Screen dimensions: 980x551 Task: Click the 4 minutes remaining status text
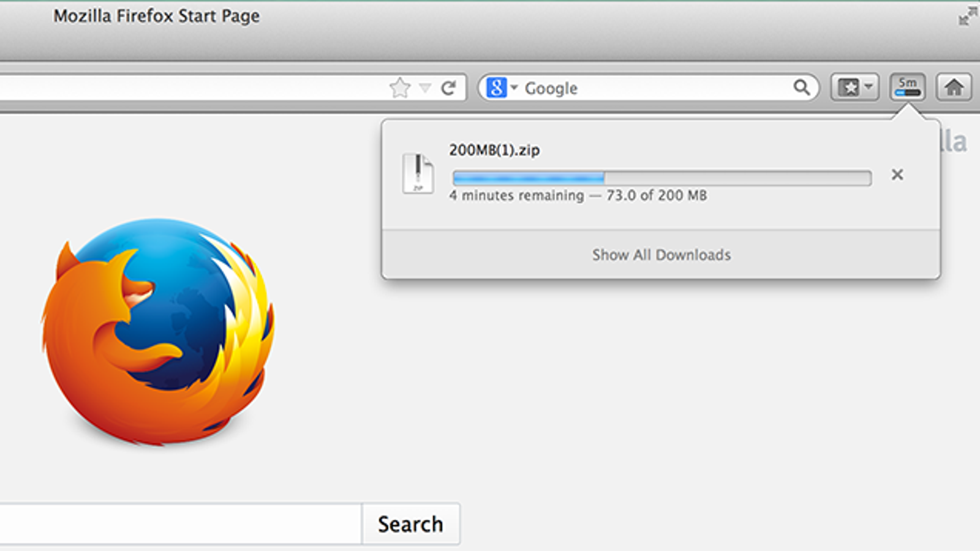tap(578, 195)
